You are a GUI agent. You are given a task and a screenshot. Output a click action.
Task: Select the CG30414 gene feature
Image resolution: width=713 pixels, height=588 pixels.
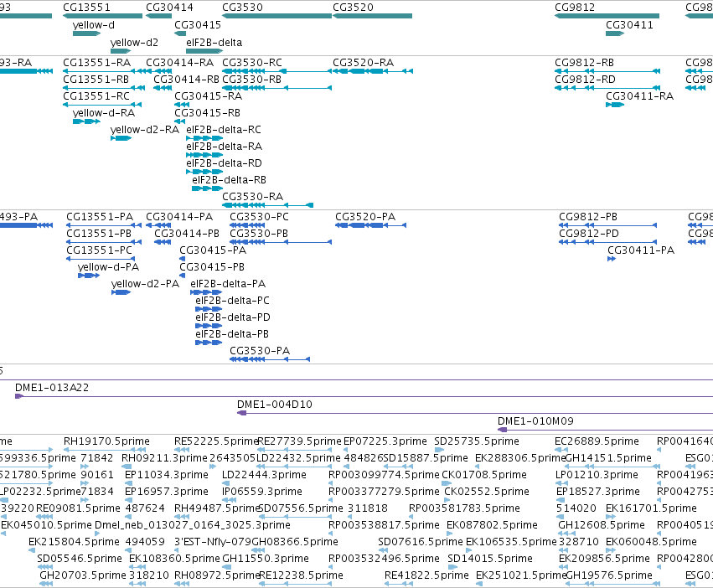click(x=158, y=16)
